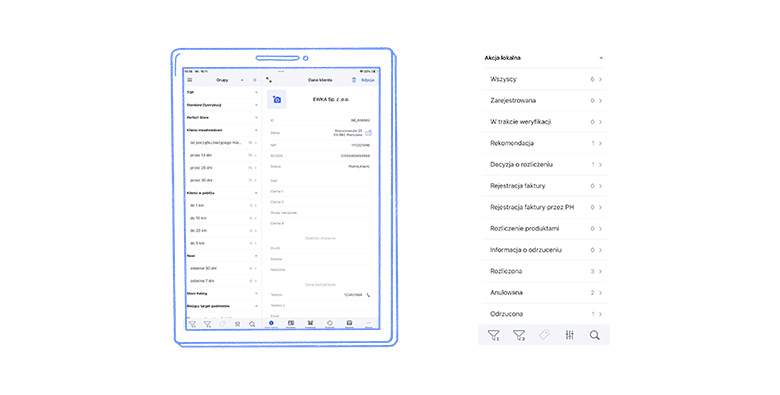This screenshot has height=395, width=780.
Task: Open the Wszyscy list row
Action: point(544,79)
